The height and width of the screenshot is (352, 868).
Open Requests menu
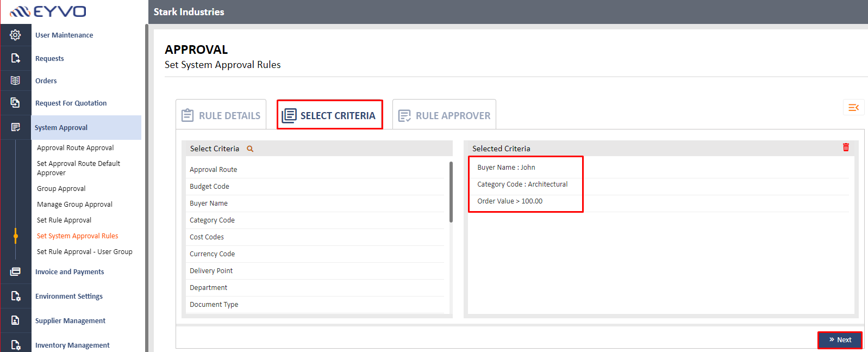49,58
